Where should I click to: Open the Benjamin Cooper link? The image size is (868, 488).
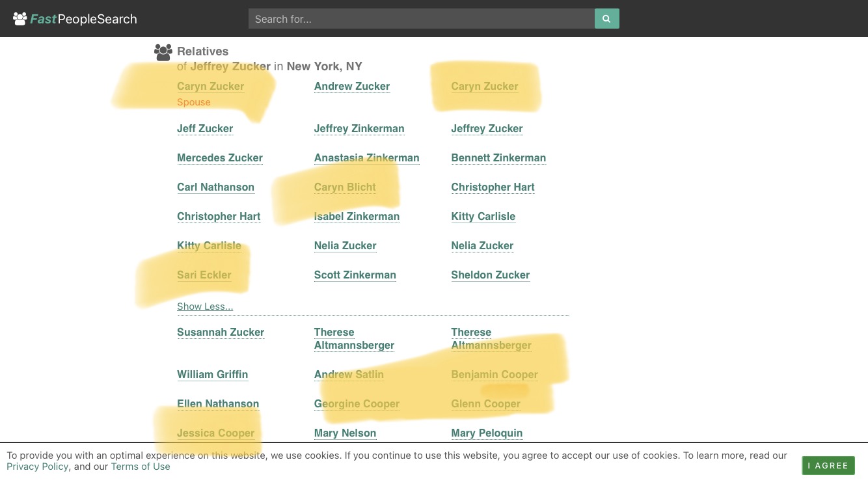click(495, 375)
